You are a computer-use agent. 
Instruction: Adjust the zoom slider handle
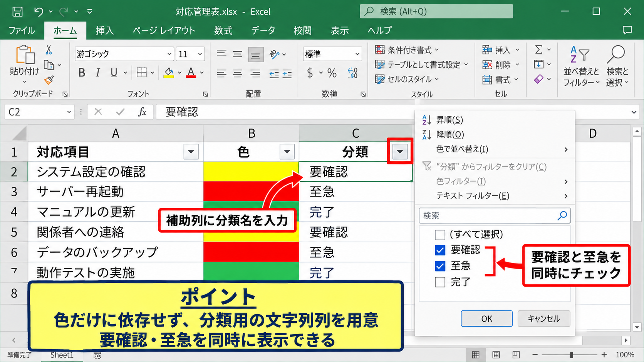(572, 355)
